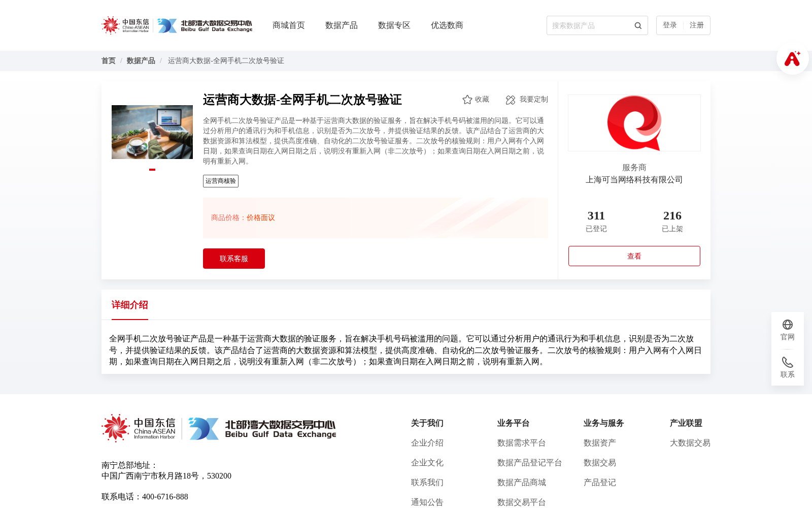Open the footer 数据交易平台 link
Viewport: 812px width, 508px height.
click(522, 502)
